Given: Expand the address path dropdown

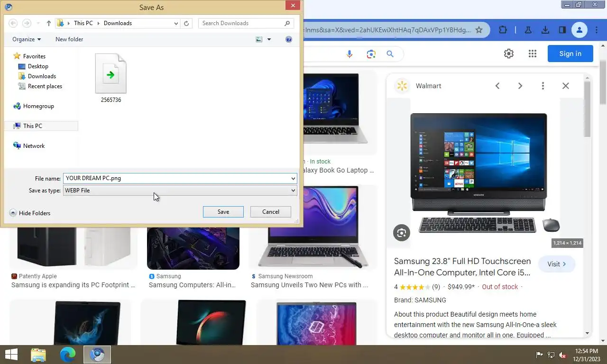Looking at the screenshot, I should pyautogui.click(x=176, y=23).
